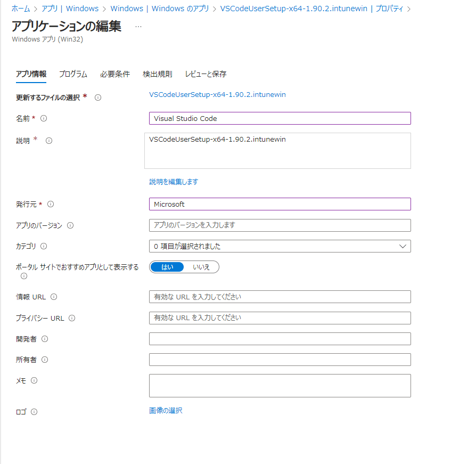Click 画像の選択 logo link
476x464 pixels.
point(166,411)
